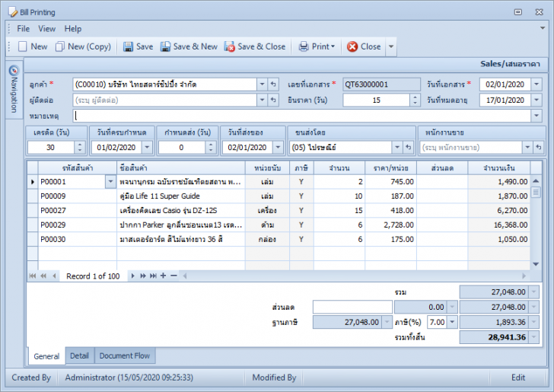The width and height of the screenshot is (554, 392).
Task: Add a new record with grid plus button
Action: point(163,276)
